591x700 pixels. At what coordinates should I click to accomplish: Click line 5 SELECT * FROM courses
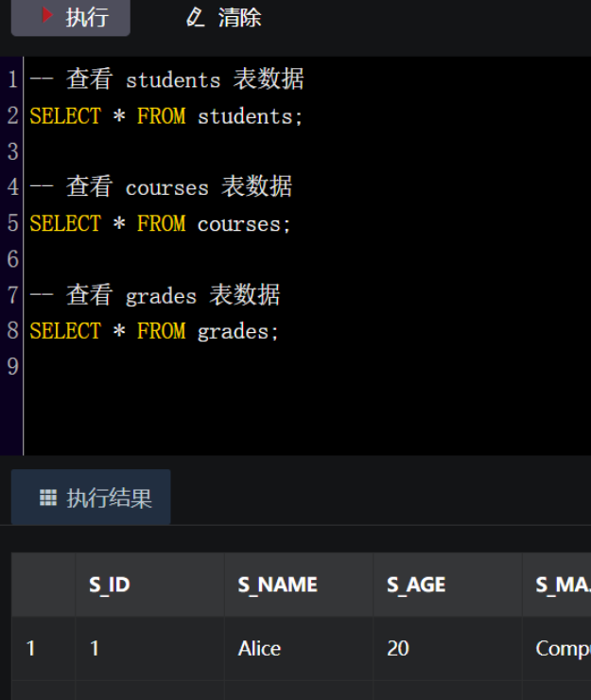[x=160, y=223]
